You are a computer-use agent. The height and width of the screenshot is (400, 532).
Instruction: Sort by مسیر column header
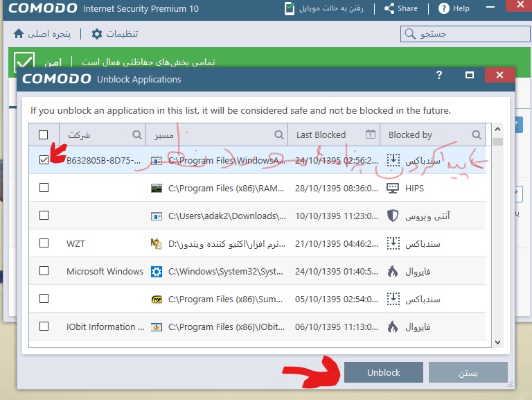click(217, 134)
